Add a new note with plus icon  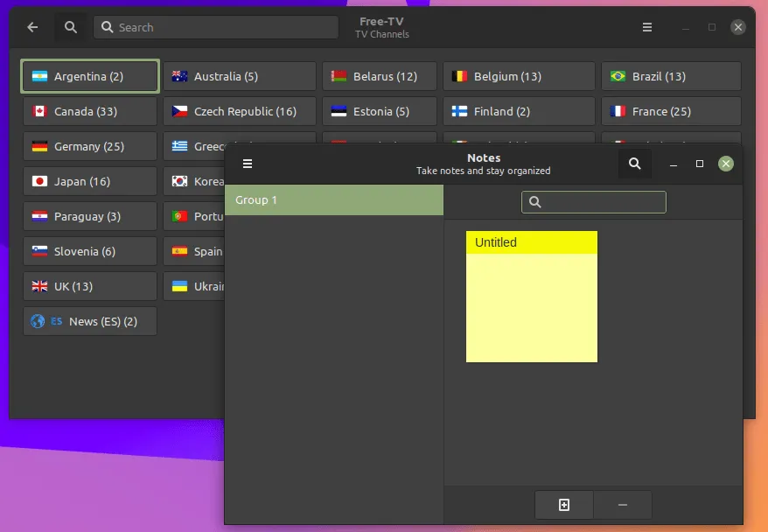coord(564,505)
